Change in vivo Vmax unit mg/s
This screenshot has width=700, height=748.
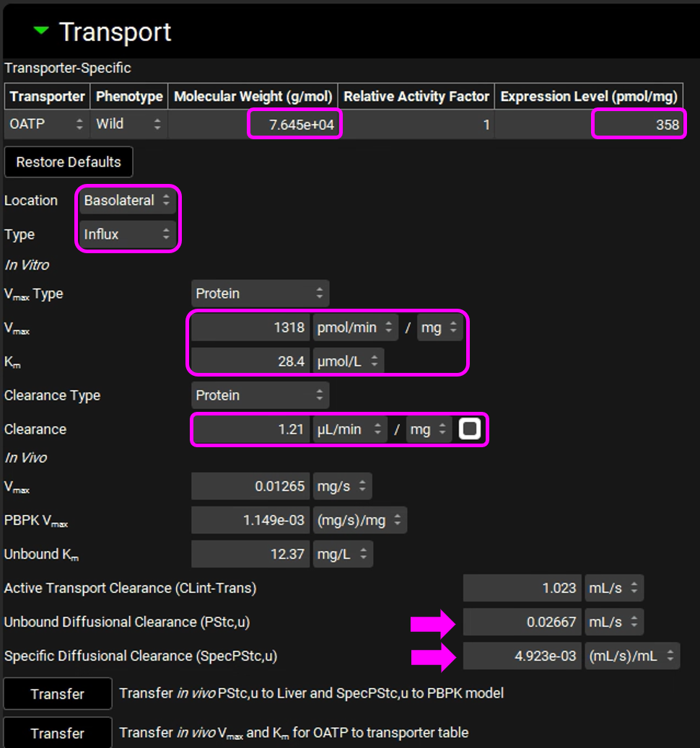point(342,487)
